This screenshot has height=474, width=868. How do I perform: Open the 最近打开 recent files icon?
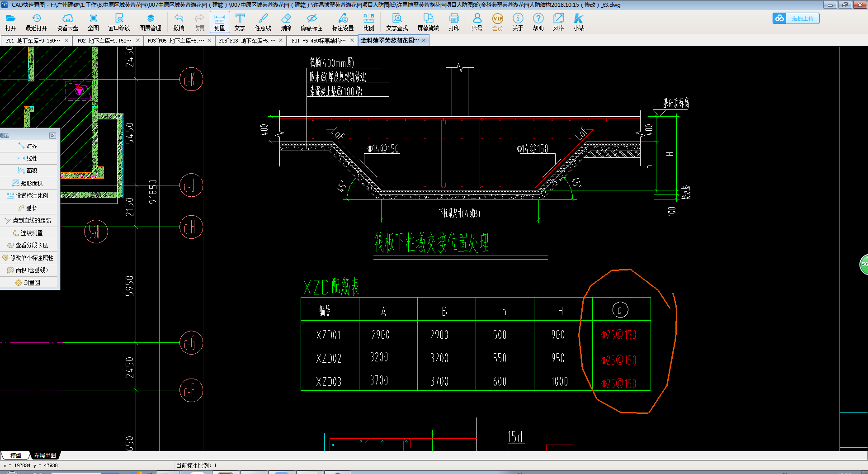tap(36, 22)
